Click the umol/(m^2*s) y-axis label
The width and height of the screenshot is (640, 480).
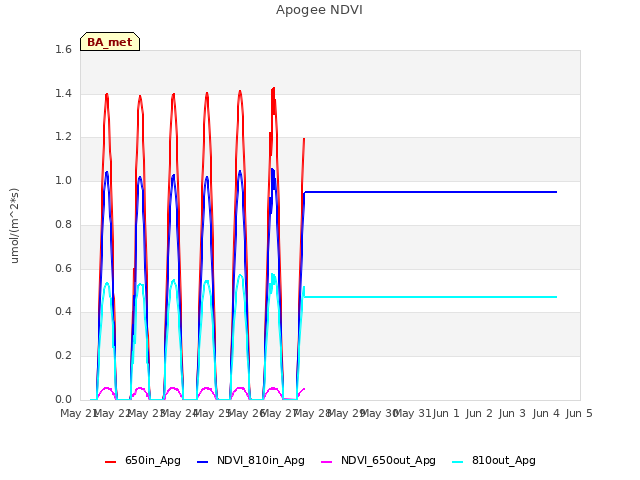tap(14, 225)
